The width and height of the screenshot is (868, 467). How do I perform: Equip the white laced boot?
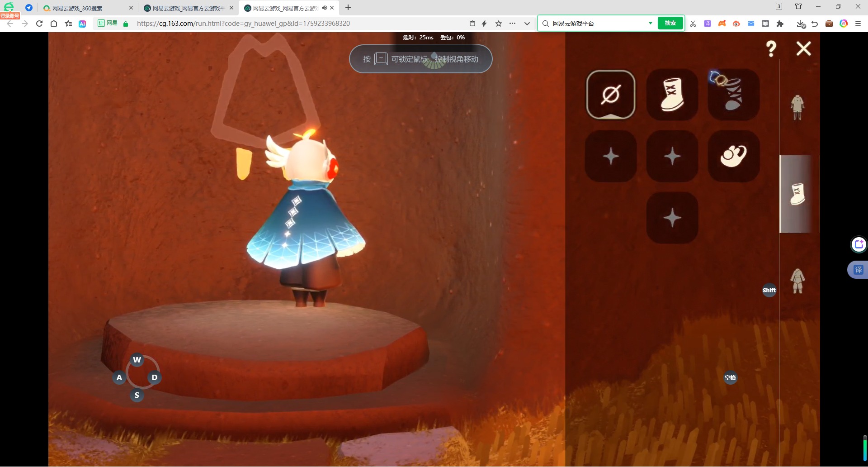point(672,95)
